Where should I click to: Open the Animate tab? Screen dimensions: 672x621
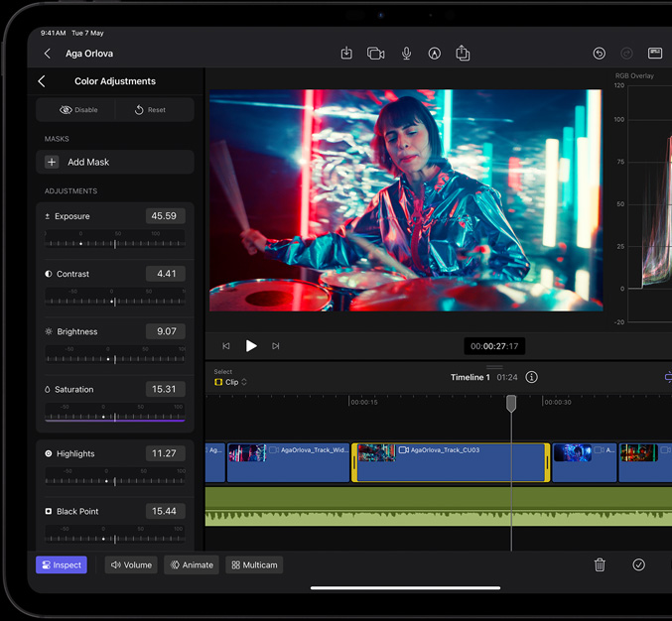click(x=192, y=564)
